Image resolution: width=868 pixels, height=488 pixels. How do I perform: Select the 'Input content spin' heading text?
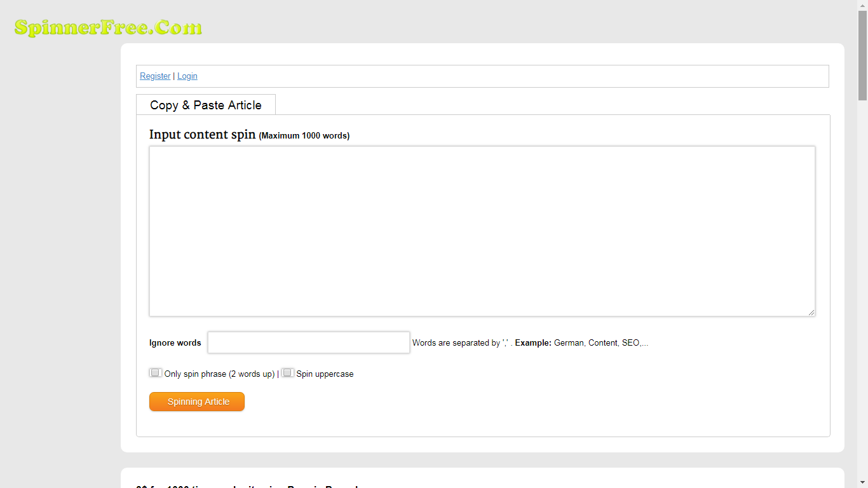(202, 135)
